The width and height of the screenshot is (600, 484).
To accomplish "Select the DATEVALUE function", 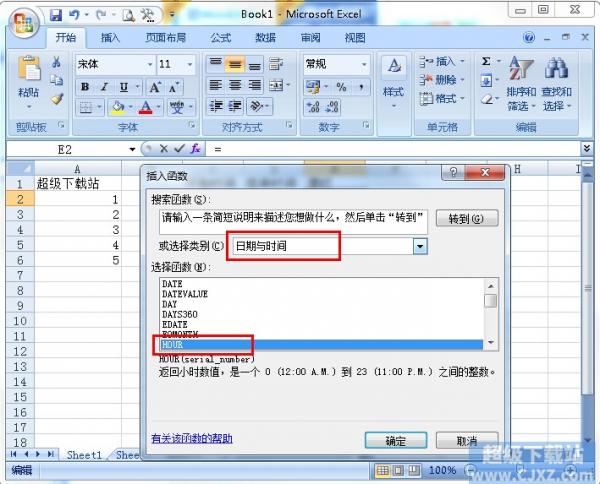I will (185, 294).
